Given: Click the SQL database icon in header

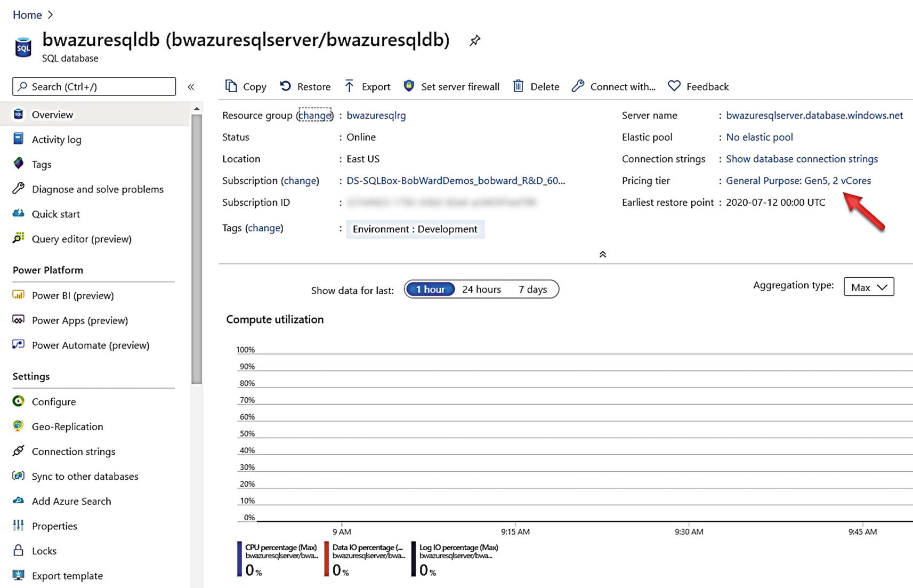Looking at the screenshot, I should click(23, 47).
